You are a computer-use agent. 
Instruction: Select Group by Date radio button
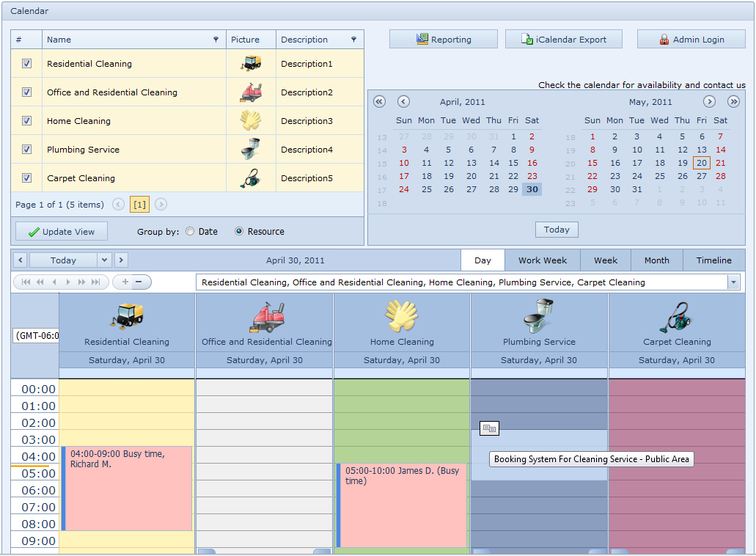(x=190, y=232)
